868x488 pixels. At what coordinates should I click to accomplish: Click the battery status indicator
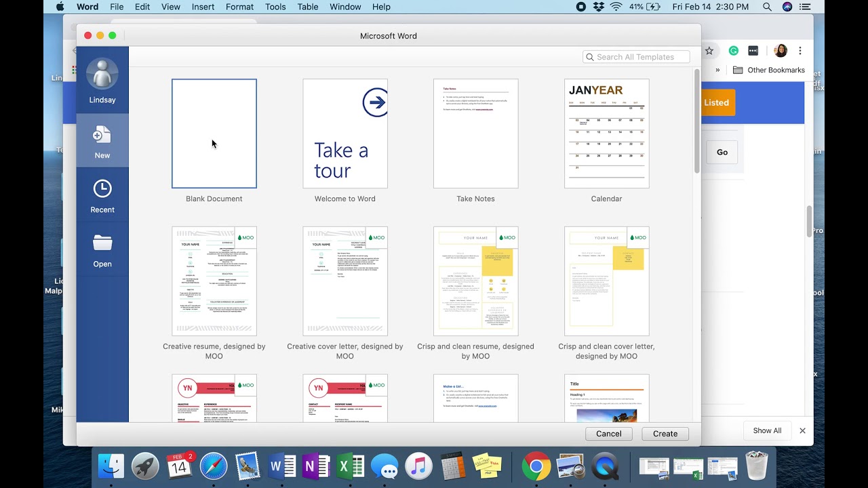[x=645, y=7]
